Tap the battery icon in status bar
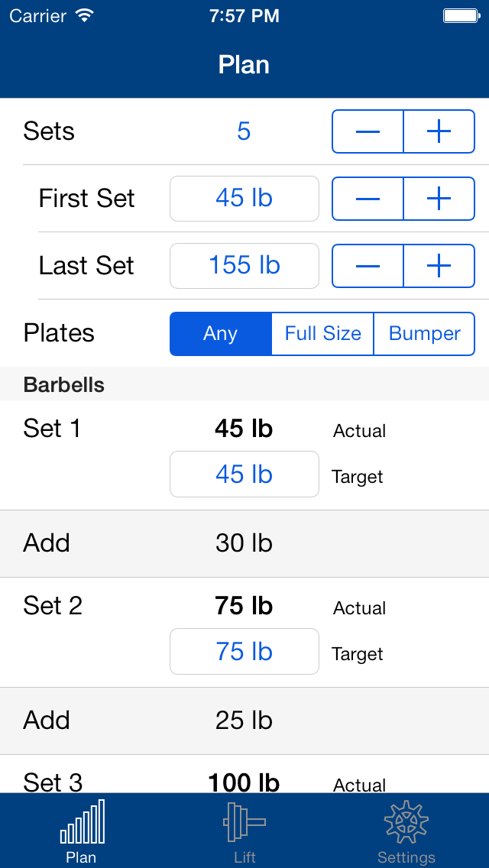This screenshot has height=868, width=489. pos(461,16)
